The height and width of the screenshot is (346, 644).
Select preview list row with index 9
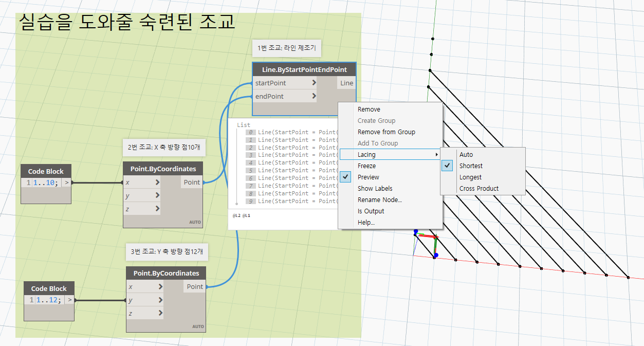[291, 201]
